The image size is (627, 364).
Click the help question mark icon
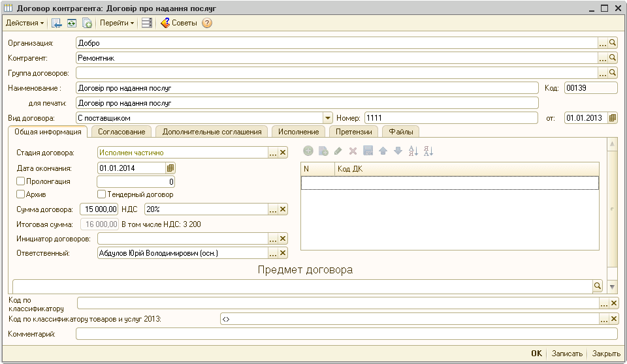[x=207, y=23]
